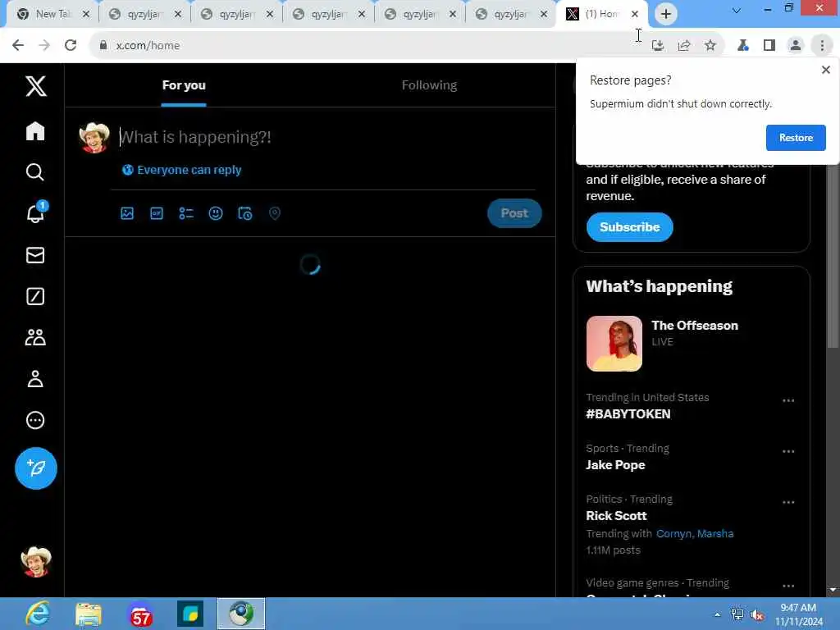Open a new browser tab
840x630 pixels.
click(x=666, y=14)
